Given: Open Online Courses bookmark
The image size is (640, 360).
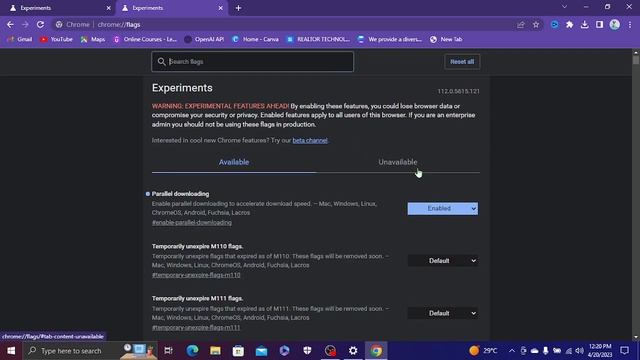Looking at the screenshot, I should [x=145, y=39].
